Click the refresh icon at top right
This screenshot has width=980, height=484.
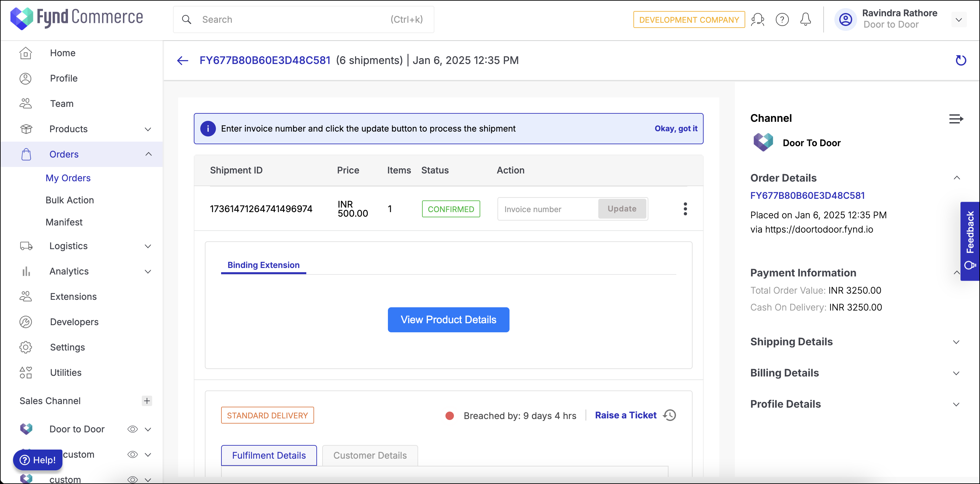[x=960, y=60]
